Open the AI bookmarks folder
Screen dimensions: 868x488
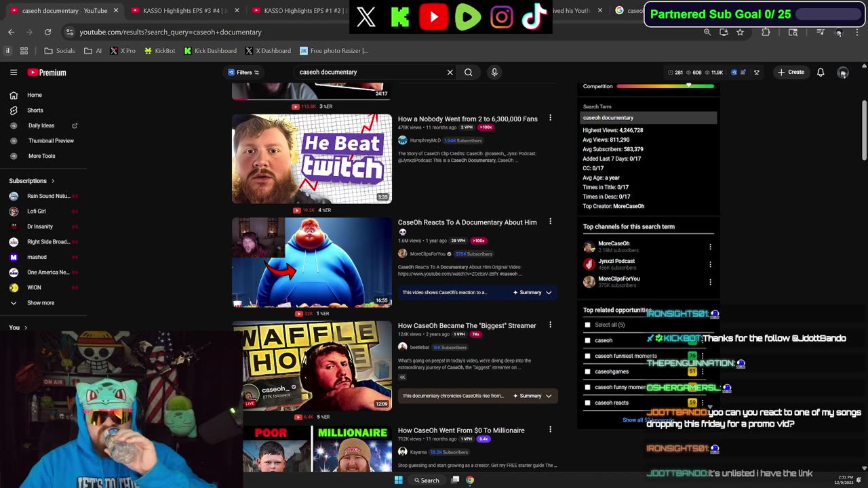(x=93, y=51)
